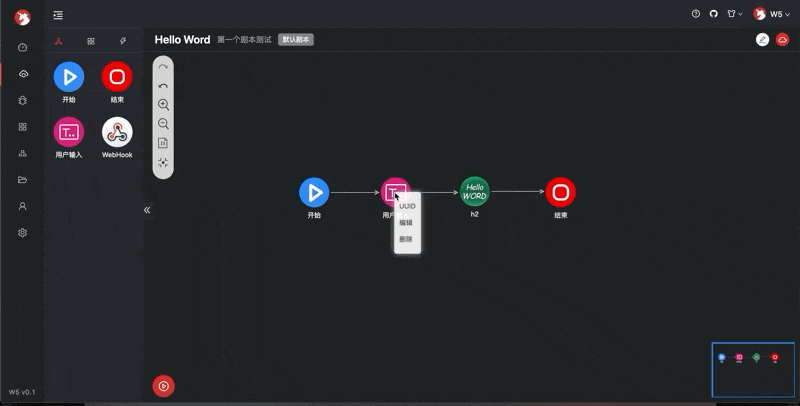Click the zoom in magnifier tool
The width and height of the screenshot is (800, 406).
[163, 105]
